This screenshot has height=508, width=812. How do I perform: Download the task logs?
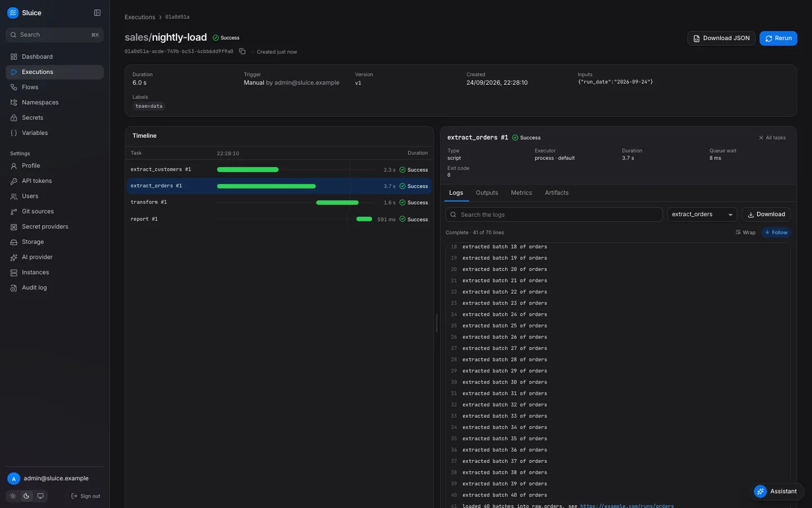click(x=766, y=214)
